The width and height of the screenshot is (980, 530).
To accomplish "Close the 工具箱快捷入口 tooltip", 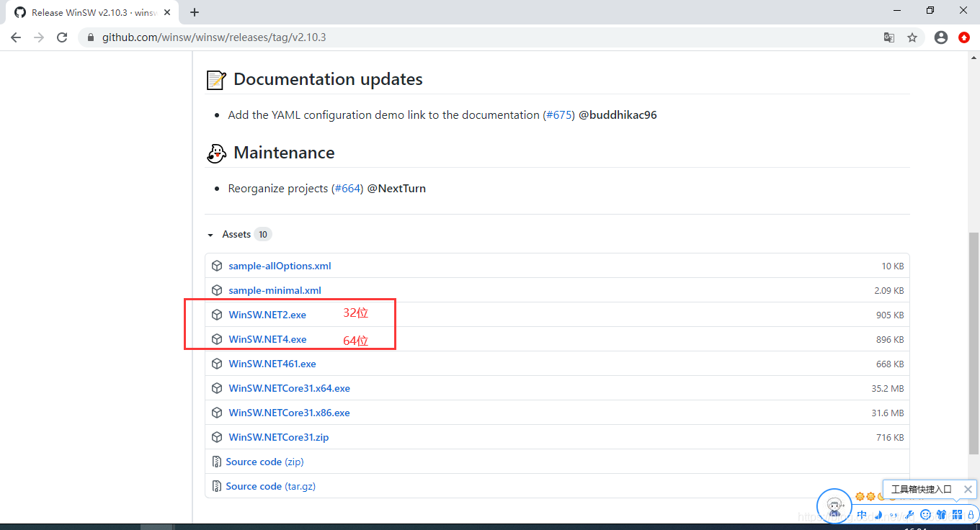I will 968,489.
